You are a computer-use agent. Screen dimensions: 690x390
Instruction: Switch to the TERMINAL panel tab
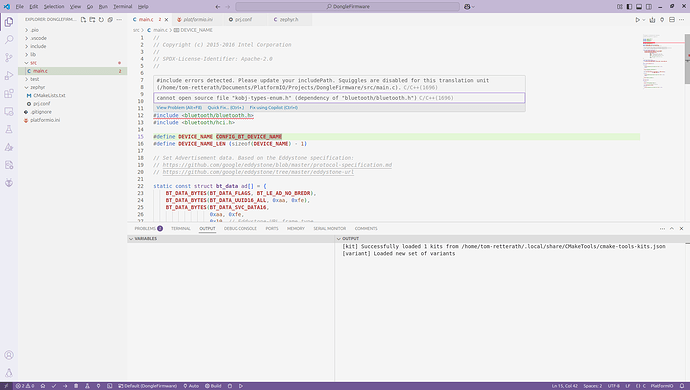180,229
